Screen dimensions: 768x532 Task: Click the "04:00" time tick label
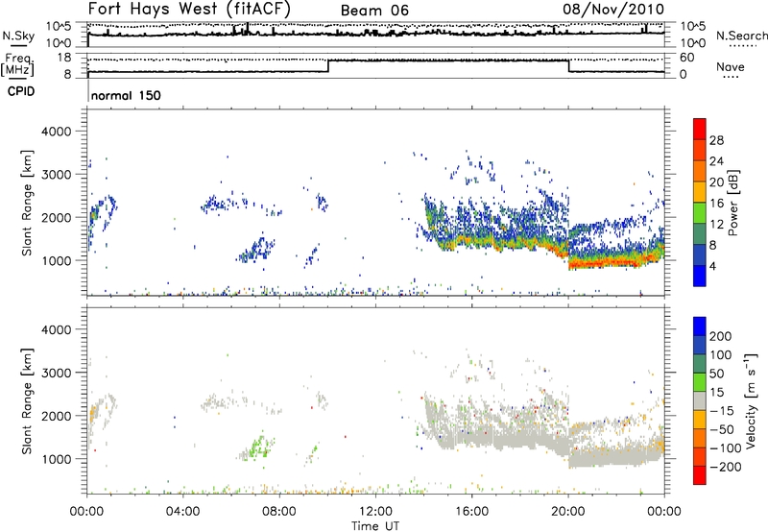(183, 512)
